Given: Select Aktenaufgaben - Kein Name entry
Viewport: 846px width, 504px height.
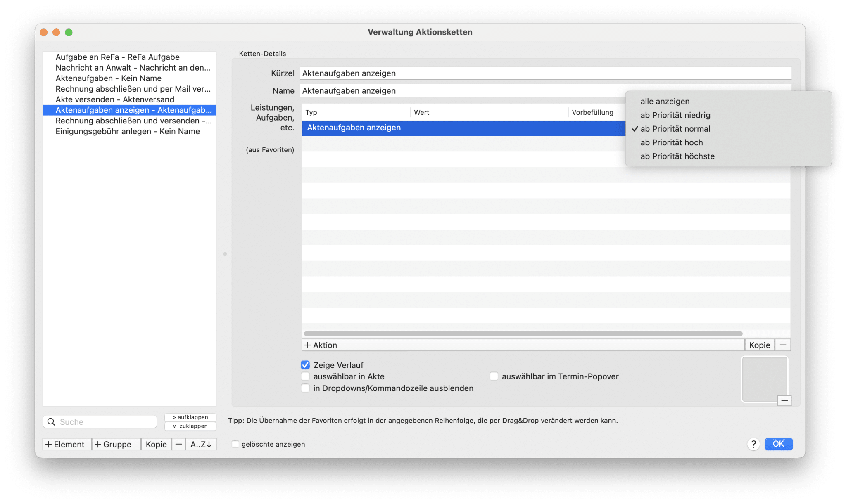Looking at the screenshot, I should click(x=129, y=78).
